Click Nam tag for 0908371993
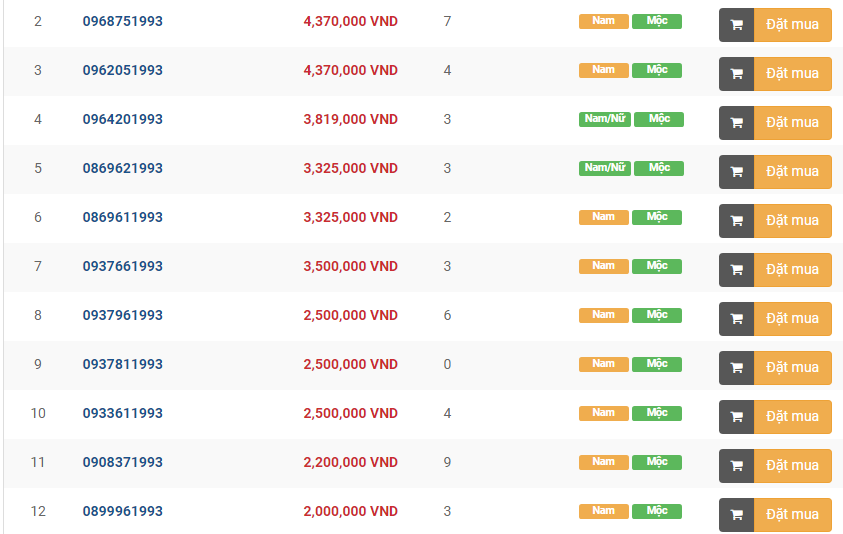The height and width of the screenshot is (534, 843). coord(603,462)
